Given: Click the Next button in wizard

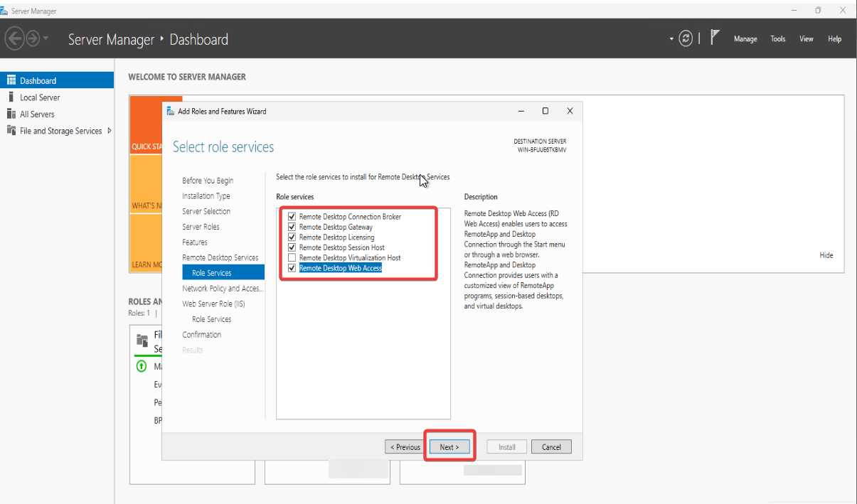Looking at the screenshot, I should (x=449, y=447).
